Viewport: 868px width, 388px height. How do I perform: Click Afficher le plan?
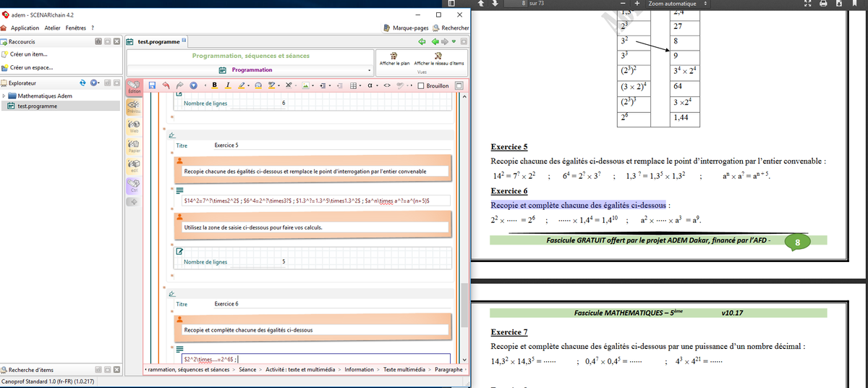(x=394, y=59)
